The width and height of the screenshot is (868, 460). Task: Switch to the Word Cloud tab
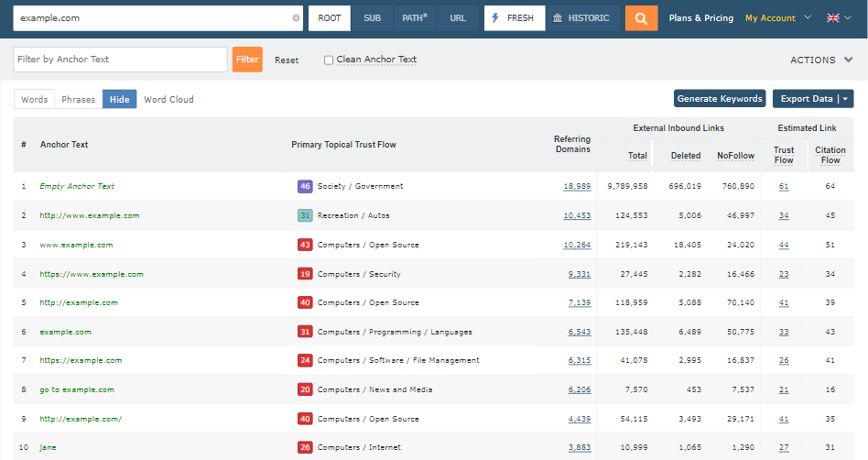(x=168, y=99)
